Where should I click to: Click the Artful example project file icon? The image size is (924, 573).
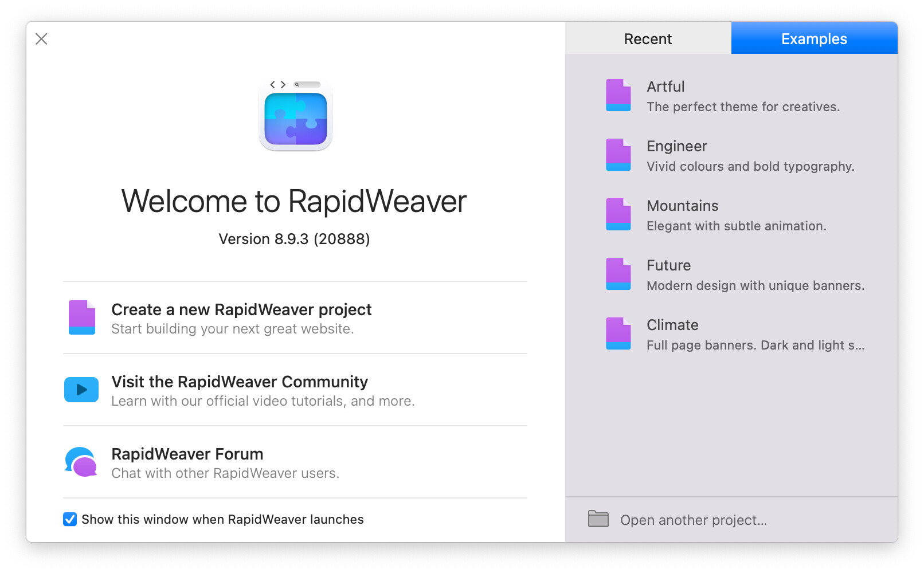click(618, 95)
